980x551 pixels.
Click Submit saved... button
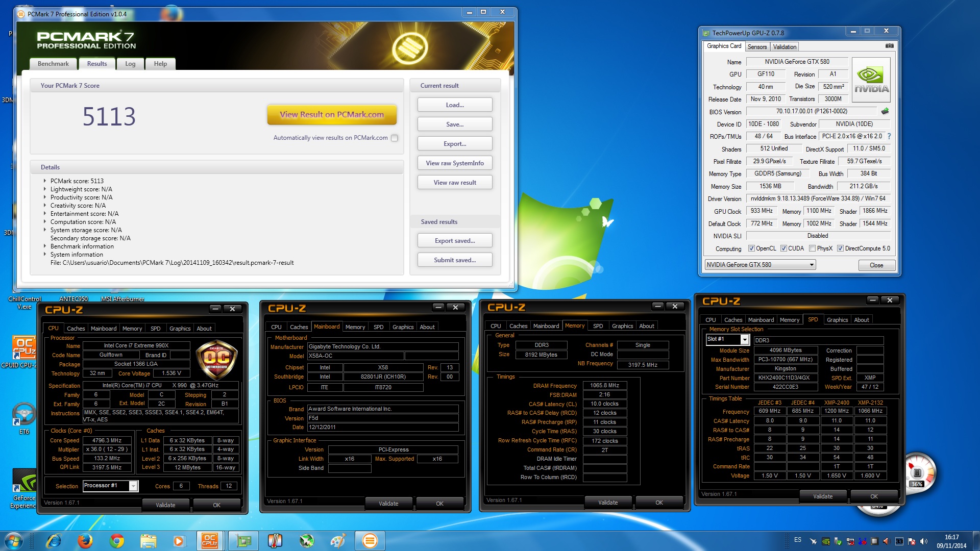point(455,260)
